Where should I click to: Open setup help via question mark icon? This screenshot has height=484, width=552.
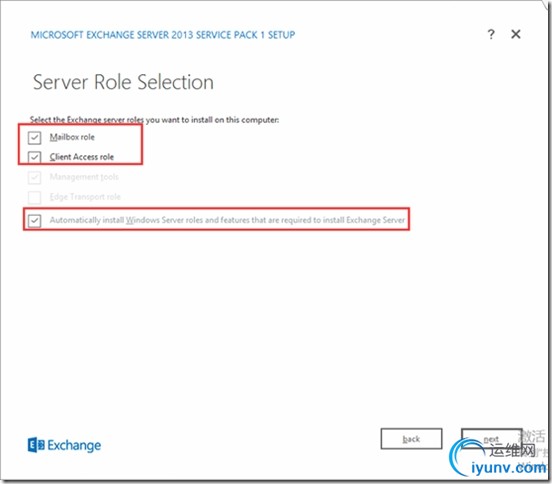point(491,34)
